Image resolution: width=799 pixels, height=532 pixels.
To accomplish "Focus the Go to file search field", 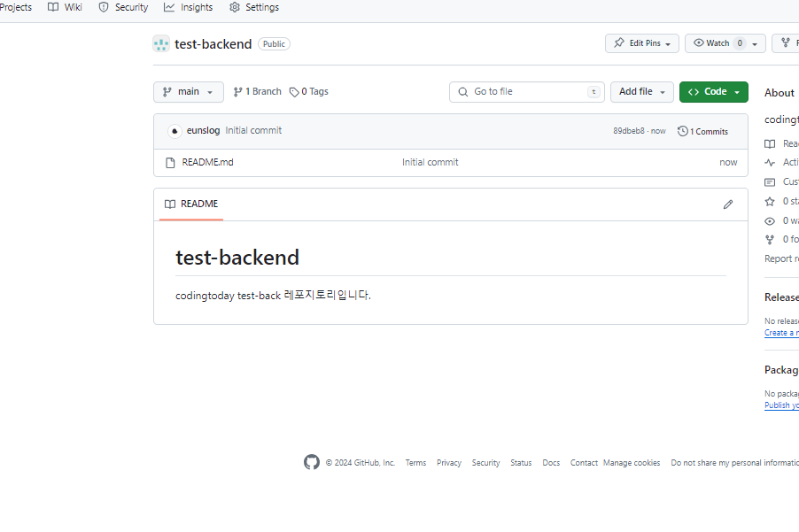I will pos(527,92).
